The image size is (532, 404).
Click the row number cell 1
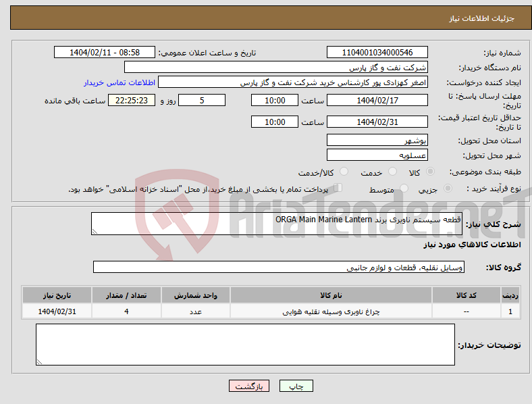[510, 311]
